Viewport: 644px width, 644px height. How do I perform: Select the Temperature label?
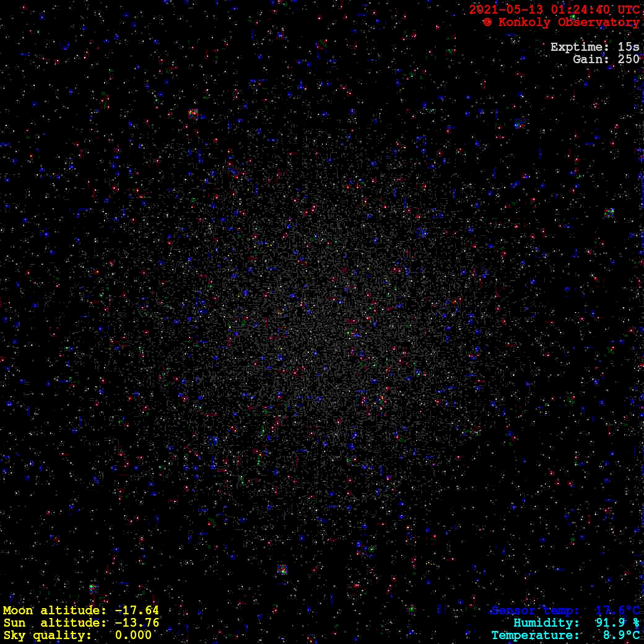[x=535, y=635]
